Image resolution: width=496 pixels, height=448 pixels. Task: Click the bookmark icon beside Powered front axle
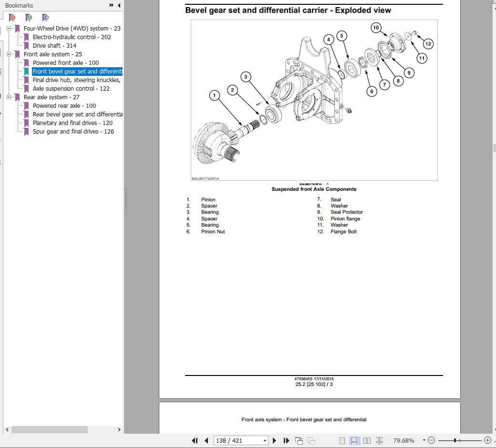pyautogui.click(x=27, y=63)
